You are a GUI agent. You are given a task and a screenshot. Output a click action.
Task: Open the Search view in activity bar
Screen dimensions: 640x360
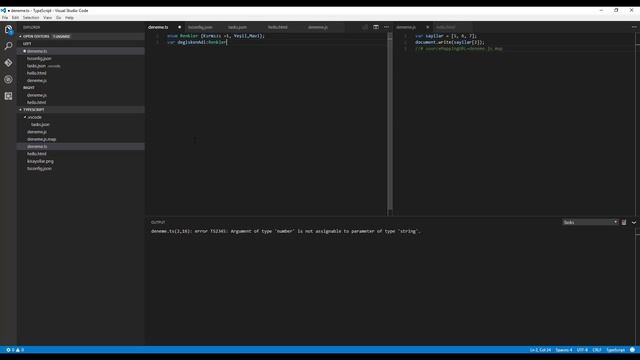pyautogui.click(x=8, y=46)
